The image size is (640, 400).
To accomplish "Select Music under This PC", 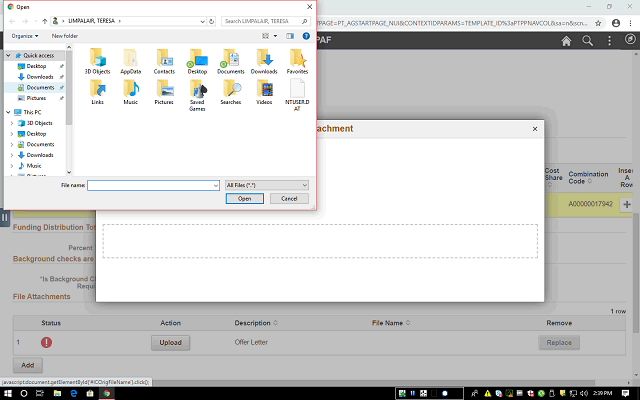I will 34,166.
